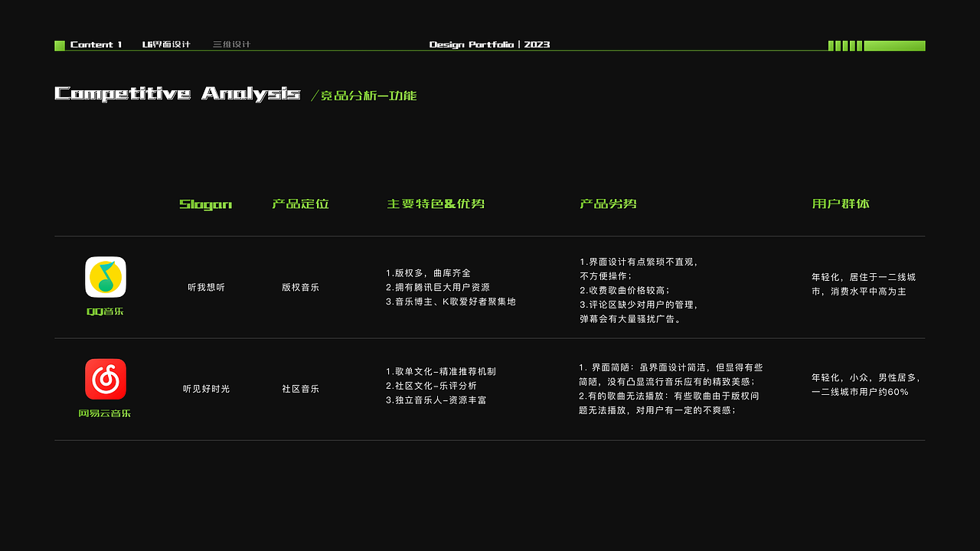Select the text 1.界面设计有点繁琐不直观

tap(638, 262)
